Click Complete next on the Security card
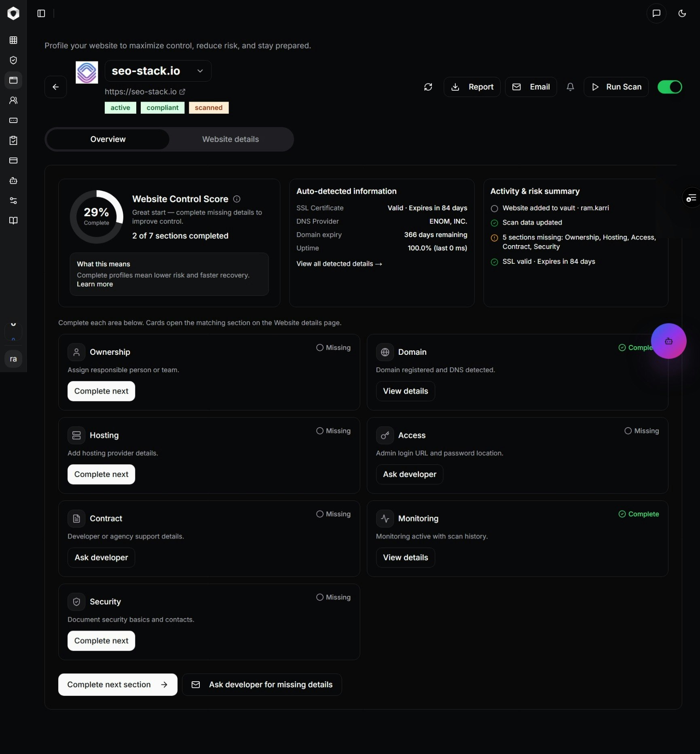700x754 pixels. (x=101, y=641)
